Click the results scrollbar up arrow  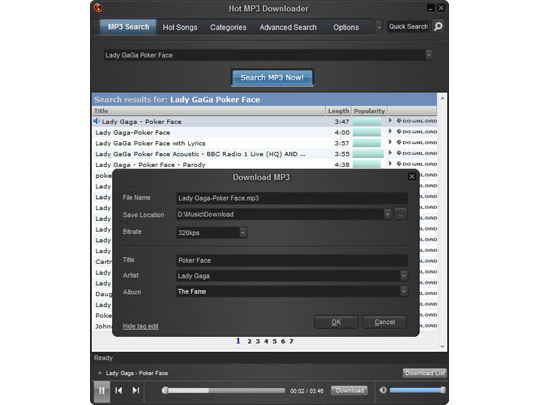[x=442, y=99]
